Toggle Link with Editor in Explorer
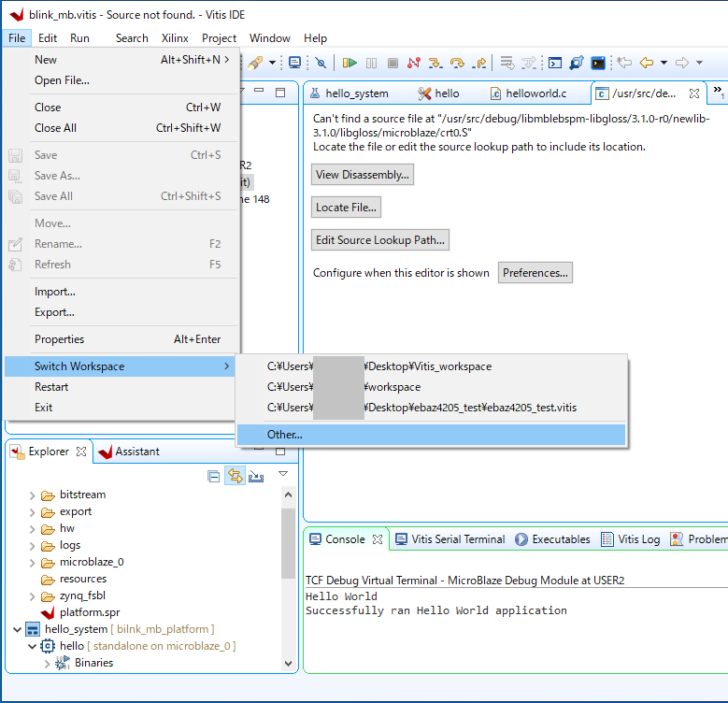Image resolution: width=728 pixels, height=703 pixels. tap(235, 476)
